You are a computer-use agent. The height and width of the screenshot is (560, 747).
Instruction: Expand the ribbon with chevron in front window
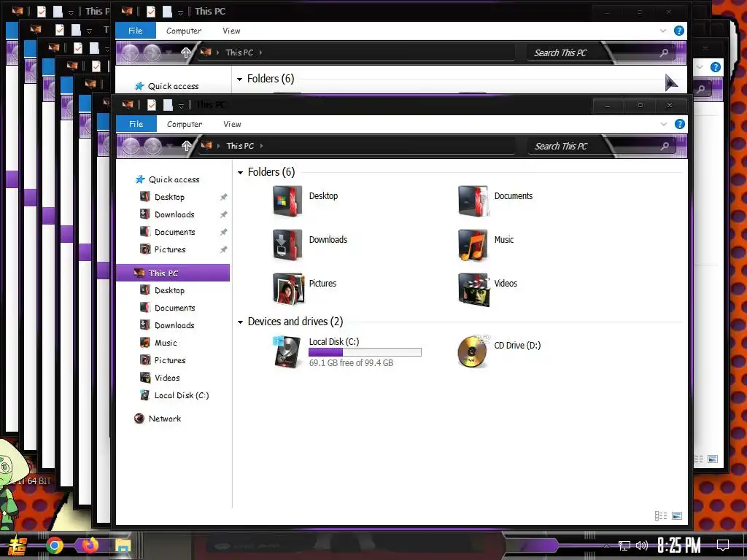coord(664,124)
